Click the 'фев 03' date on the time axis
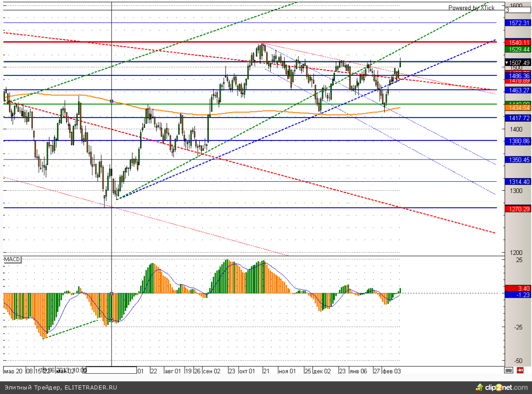Screen dimensions: 532x394 [391, 371]
